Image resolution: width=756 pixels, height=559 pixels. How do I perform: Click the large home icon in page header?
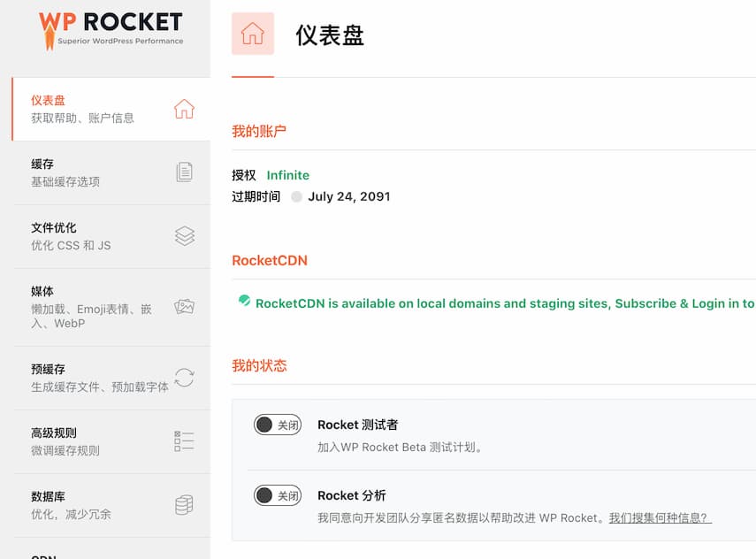pyautogui.click(x=253, y=34)
